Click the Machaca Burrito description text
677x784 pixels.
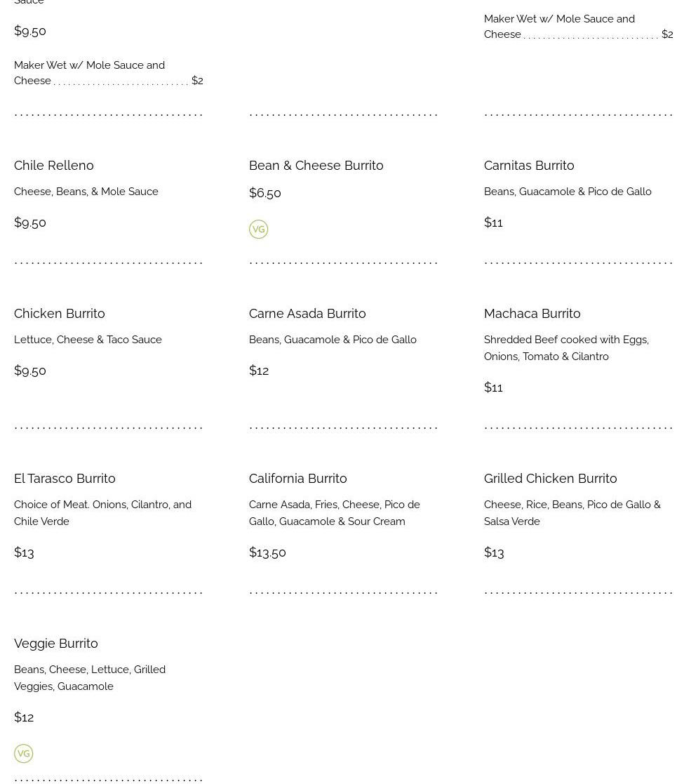[566, 348]
